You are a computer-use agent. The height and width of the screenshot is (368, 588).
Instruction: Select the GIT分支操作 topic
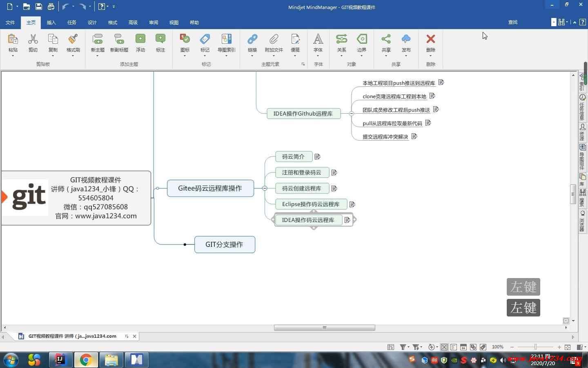[x=225, y=245]
